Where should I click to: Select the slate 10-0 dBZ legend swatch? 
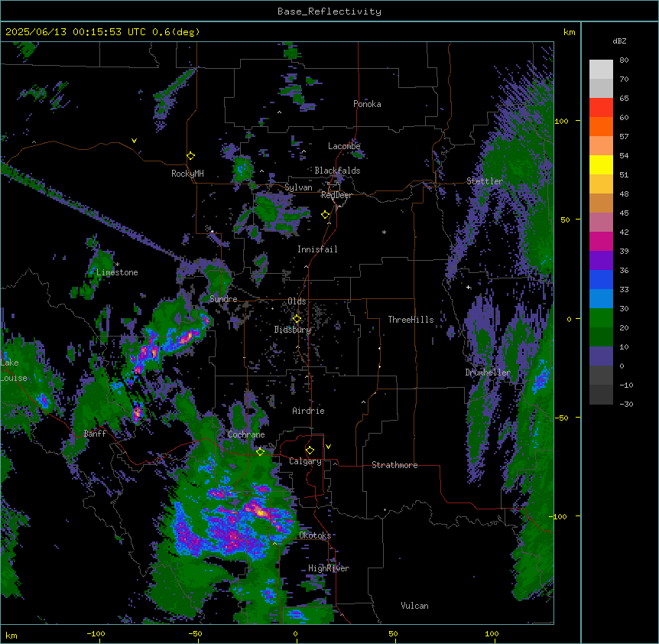601,356
